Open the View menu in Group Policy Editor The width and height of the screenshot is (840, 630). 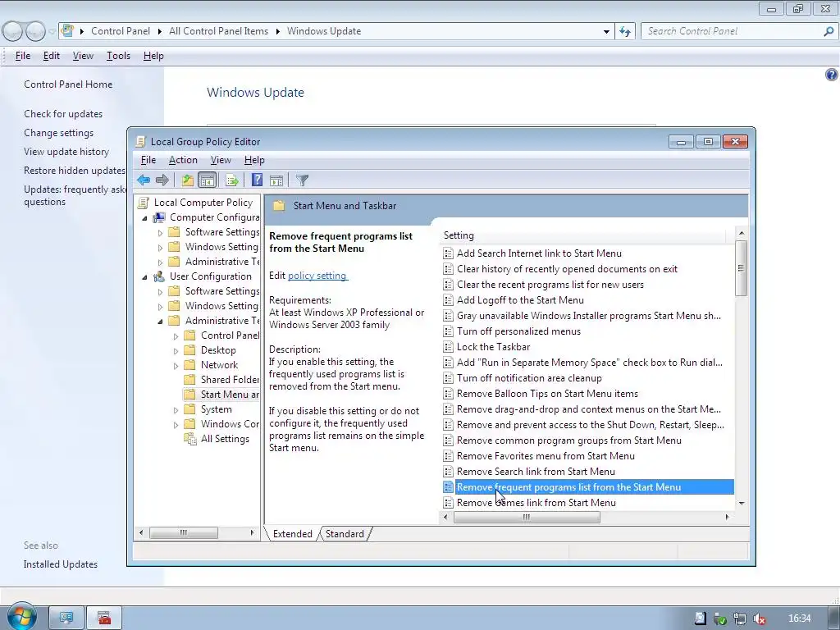221,160
